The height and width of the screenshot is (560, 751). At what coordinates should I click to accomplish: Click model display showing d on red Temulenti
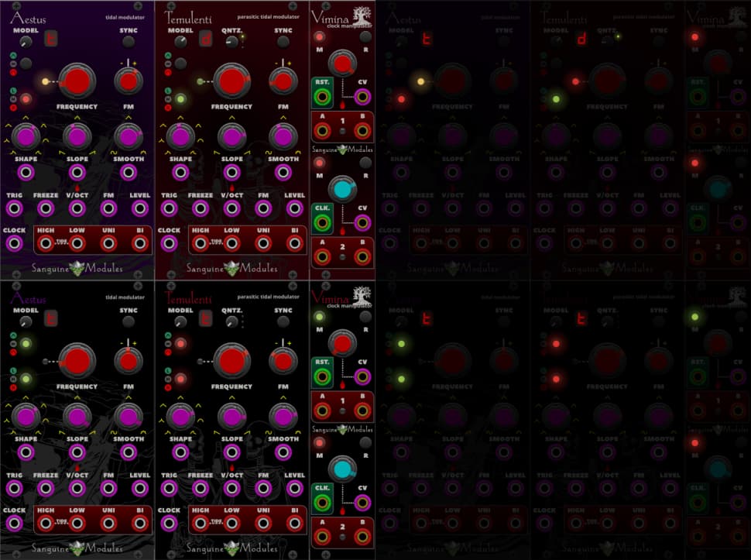pyautogui.click(x=205, y=39)
